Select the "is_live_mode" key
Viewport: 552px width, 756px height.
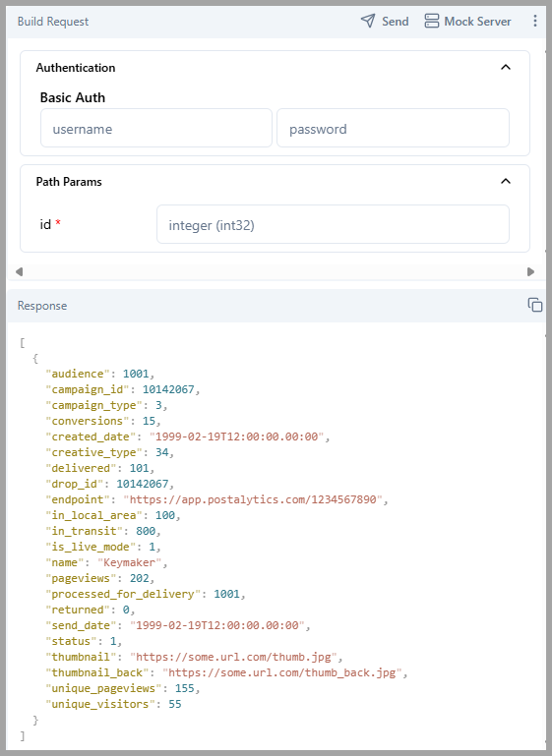click(91, 547)
